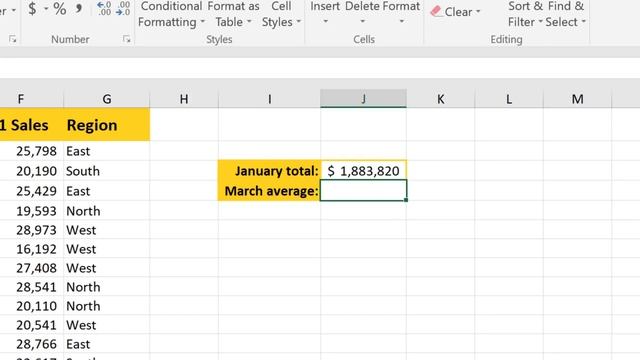Select column J header
Screen dimensions: 640x360
click(x=363, y=99)
